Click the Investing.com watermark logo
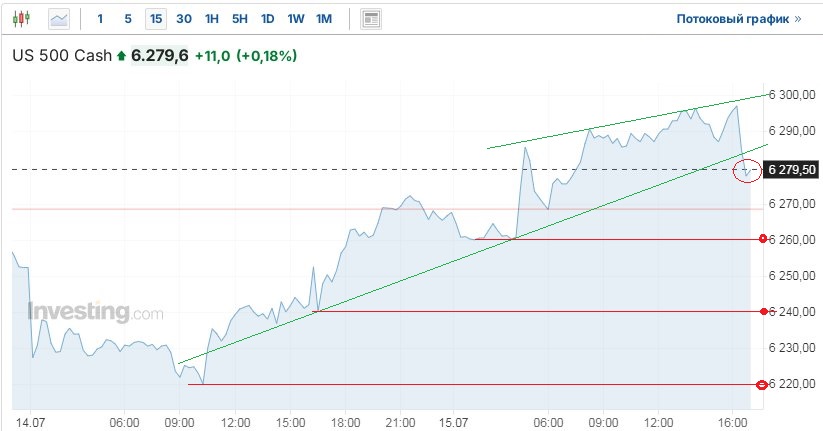This screenshot has width=823, height=431. (x=95, y=312)
